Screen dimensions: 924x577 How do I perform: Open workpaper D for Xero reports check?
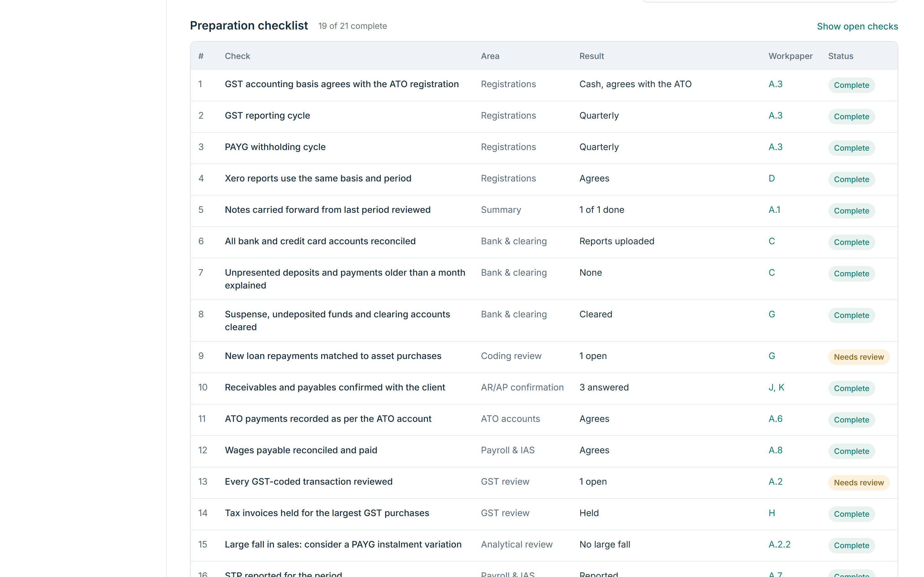coord(771,178)
